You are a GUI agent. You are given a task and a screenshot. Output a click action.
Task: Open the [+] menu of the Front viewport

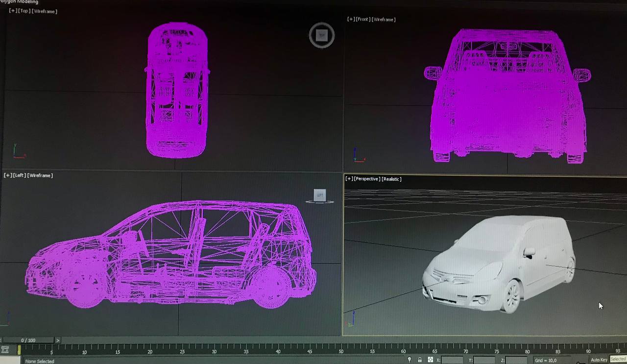coord(351,19)
